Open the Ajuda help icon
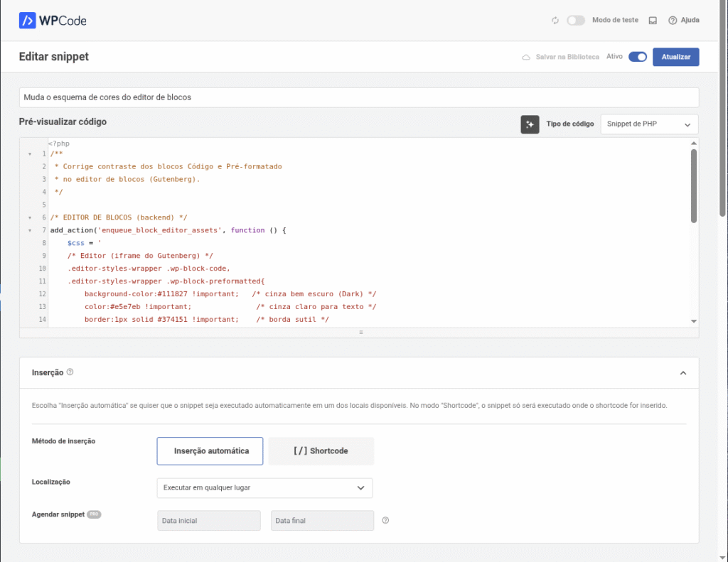 pos(673,21)
